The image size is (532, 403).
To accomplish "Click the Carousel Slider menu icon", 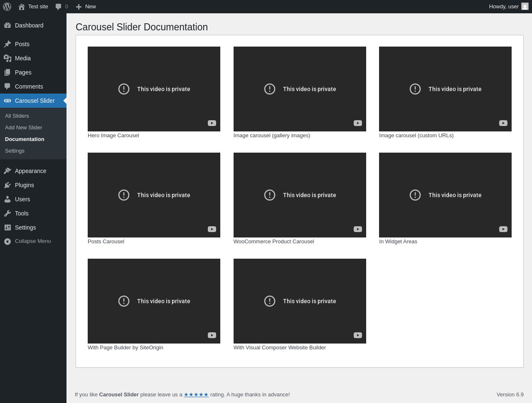I will point(7,101).
